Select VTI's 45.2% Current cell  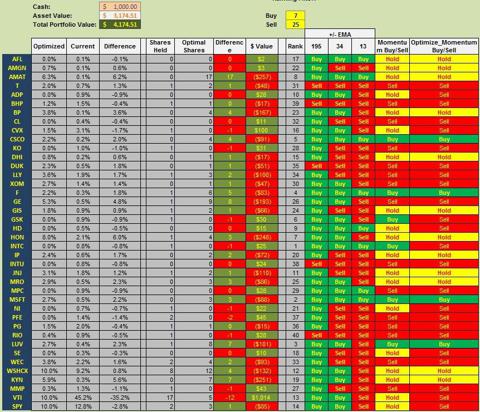(x=83, y=398)
